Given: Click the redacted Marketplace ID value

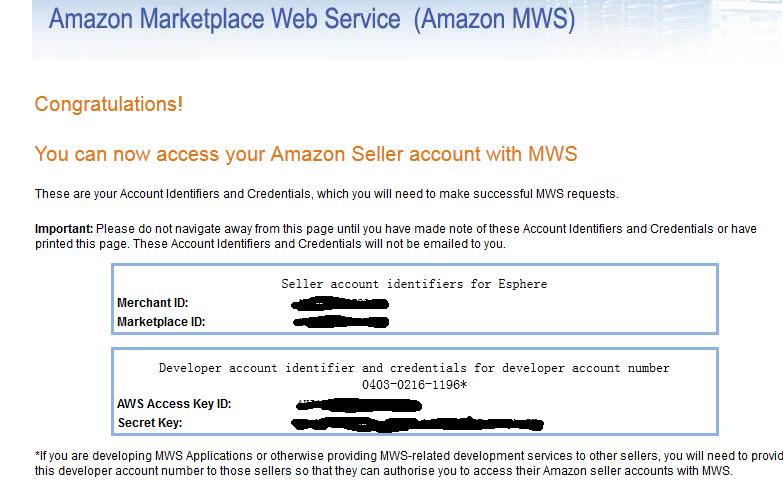Looking at the screenshot, I should click(x=341, y=322).
